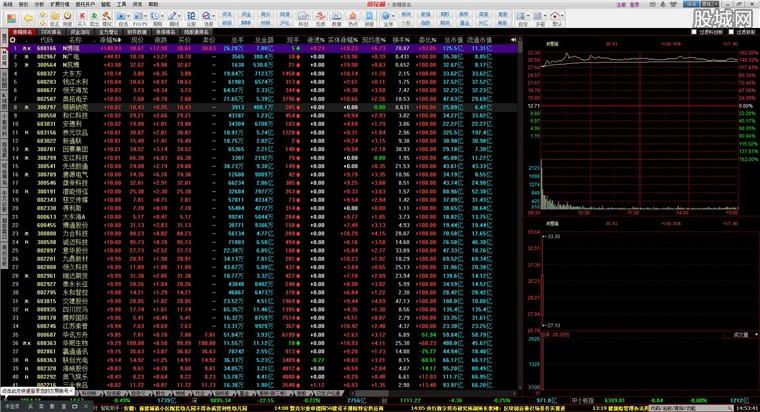Image resolution: width=760 pixels, height=412 pixels.
Task: Click the green 卖出 sell icon
Action: coord(94,18)
